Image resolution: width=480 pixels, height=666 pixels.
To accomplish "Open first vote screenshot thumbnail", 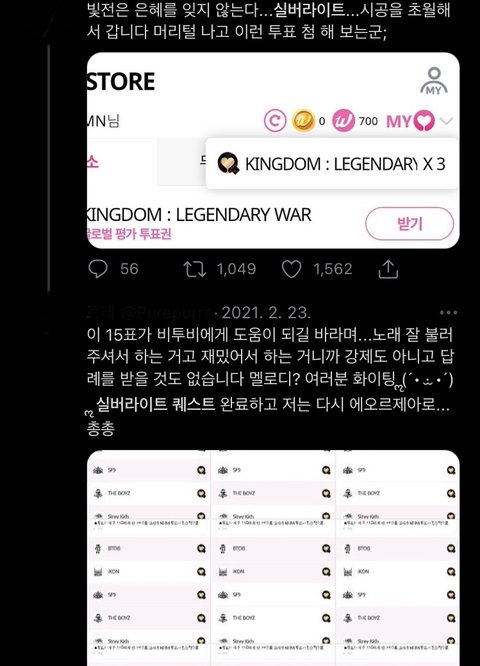I will coord(148,558).
